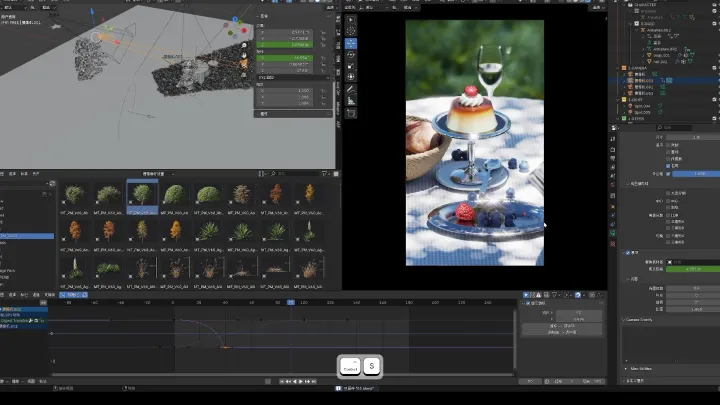The height and width of the screenshot is (405, 720).
Task: Open the Output properties tab
Action: coord(613,158)
